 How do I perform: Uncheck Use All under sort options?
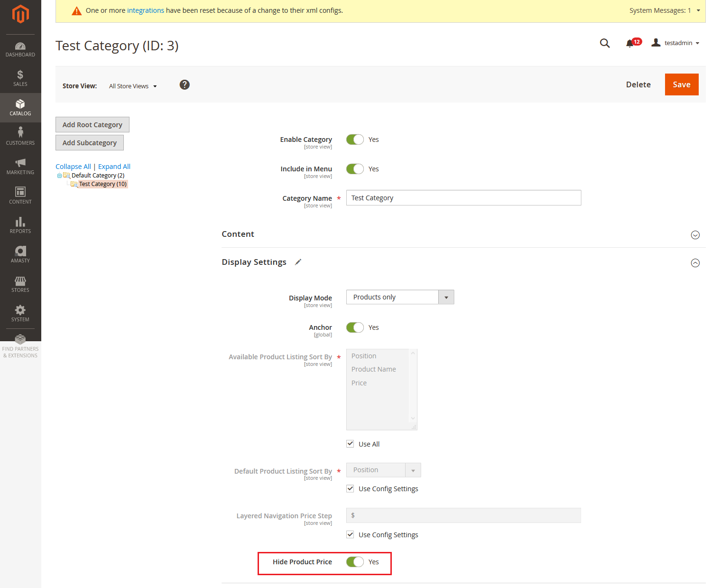(350, 443)
